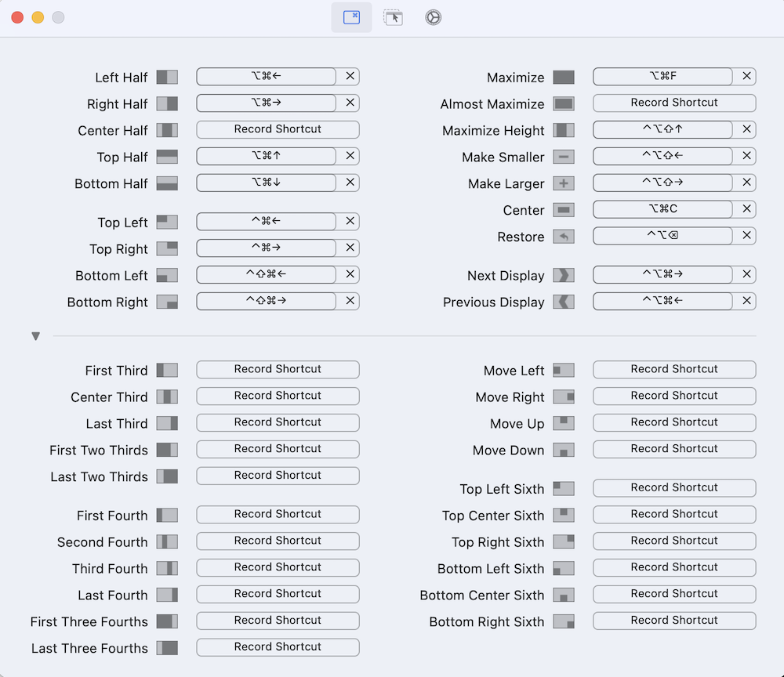This screenshot has height=677, width=784.
Task: Edit the Bottom Left shortcut field
Action: (x=266, y=273)
